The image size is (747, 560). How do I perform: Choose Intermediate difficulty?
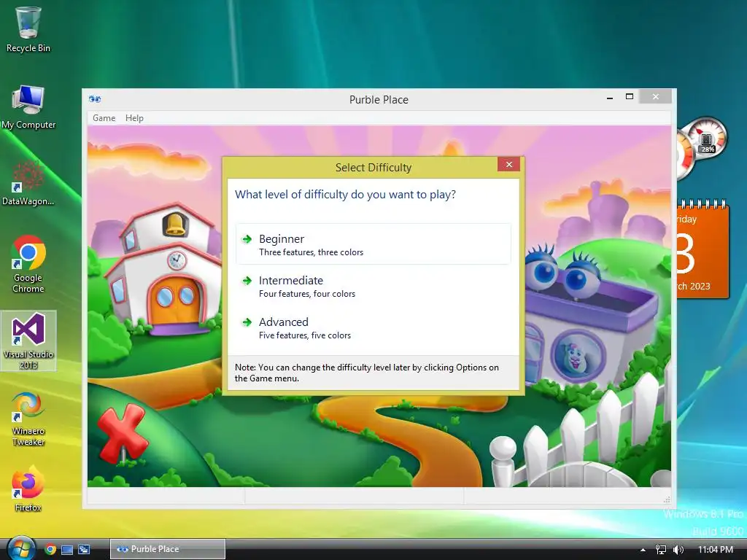click(373, 286)
